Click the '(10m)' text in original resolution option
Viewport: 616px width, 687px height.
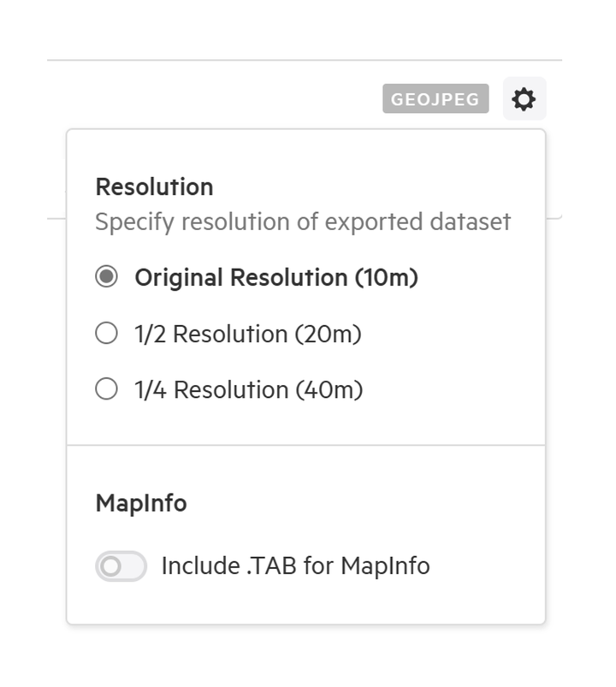(386, 278)
